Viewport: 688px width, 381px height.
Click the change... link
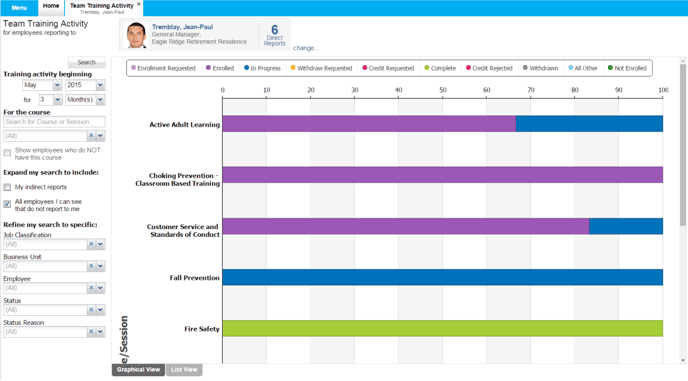pos(305,48)
